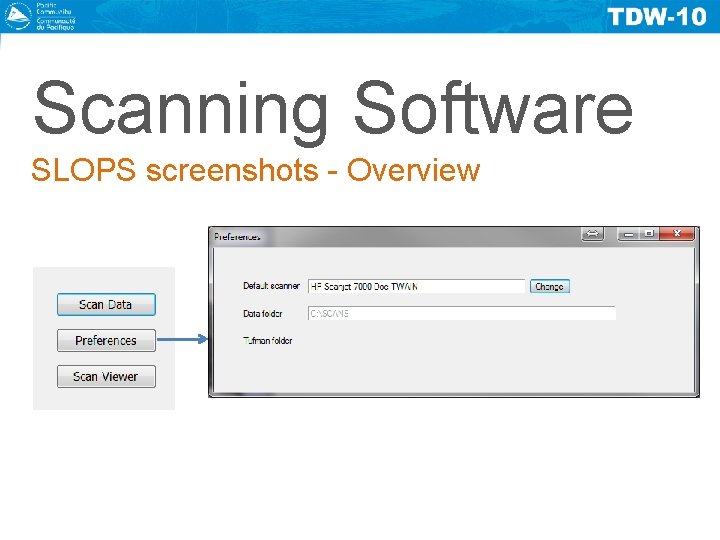This screenshot has width=720, height=540.
Task: Click the Change scanner button
Action: point(550,286)
